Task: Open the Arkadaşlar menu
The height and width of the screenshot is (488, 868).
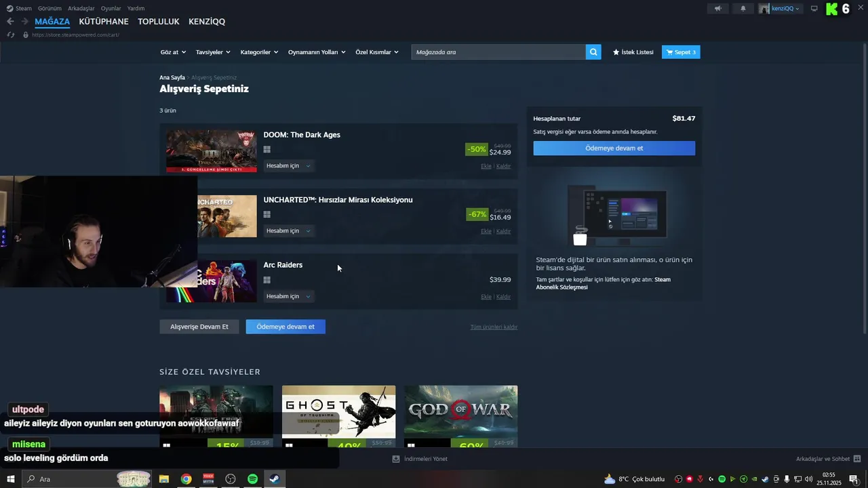Action: point(81,9)
